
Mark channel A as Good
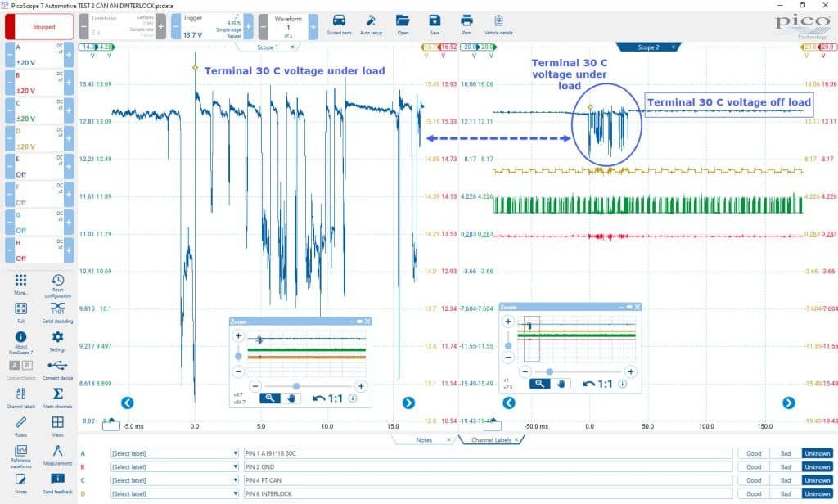click(x=754, y=453)
